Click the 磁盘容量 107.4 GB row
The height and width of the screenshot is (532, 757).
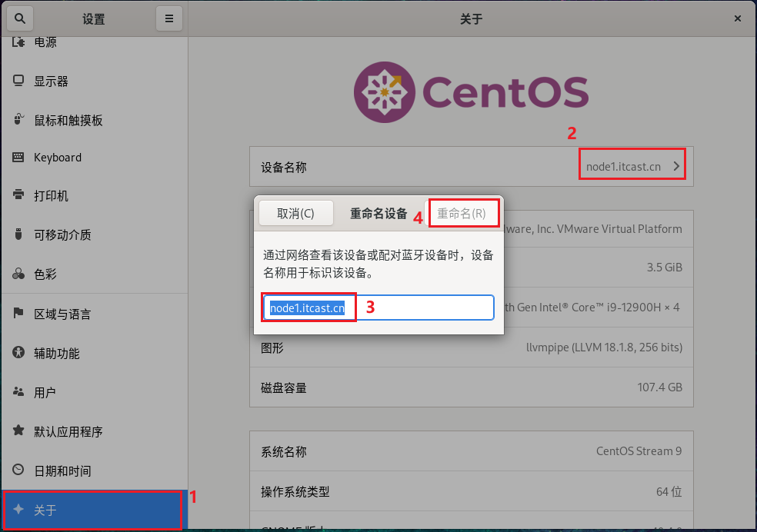point(471,387)
